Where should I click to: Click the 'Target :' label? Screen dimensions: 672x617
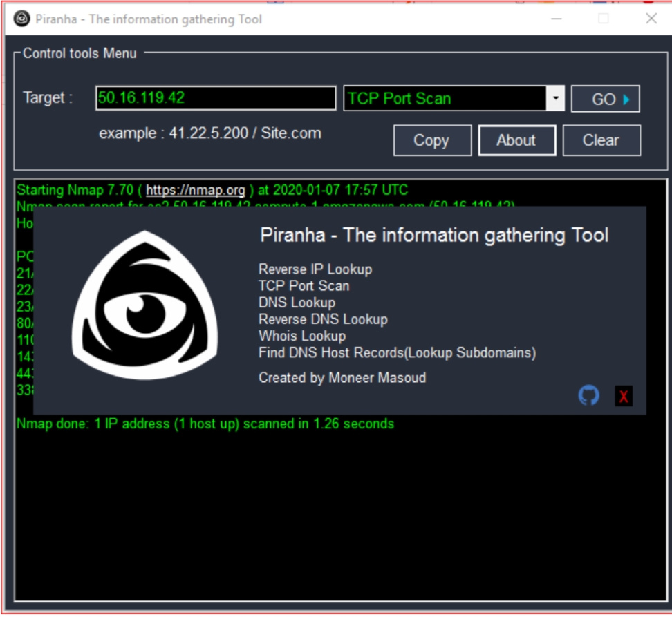tap(48, 97)
